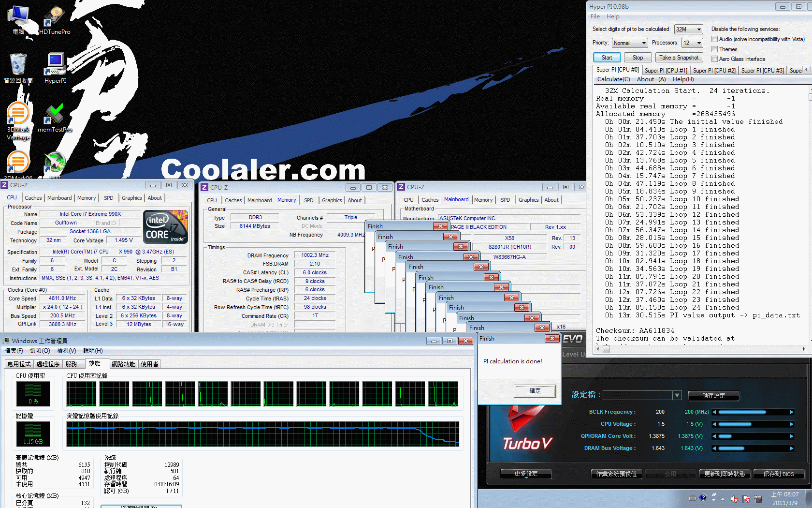Toggle the Themes checkbox in Hyper PI
The image size is (812, 508).
pos(714,49)
